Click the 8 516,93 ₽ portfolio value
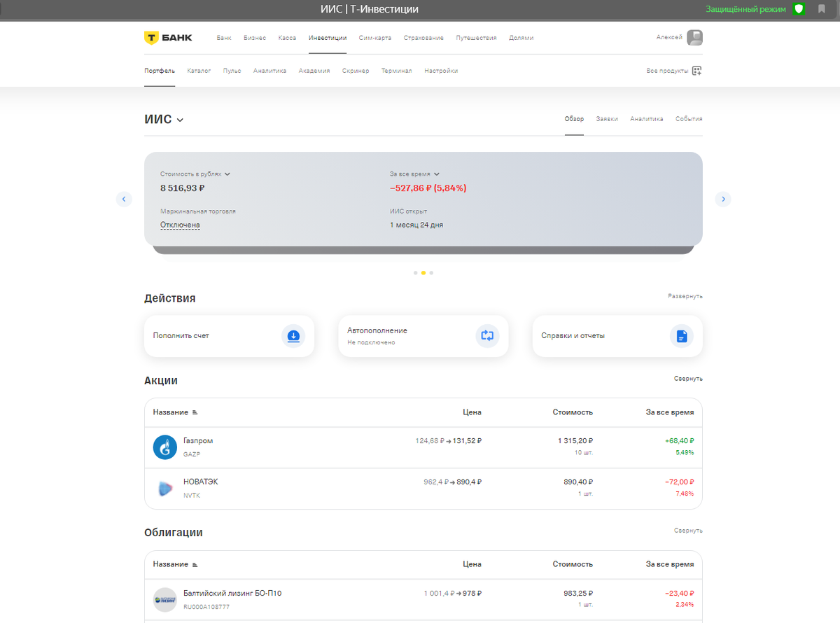The image size is (840, 623). (182, 188)
